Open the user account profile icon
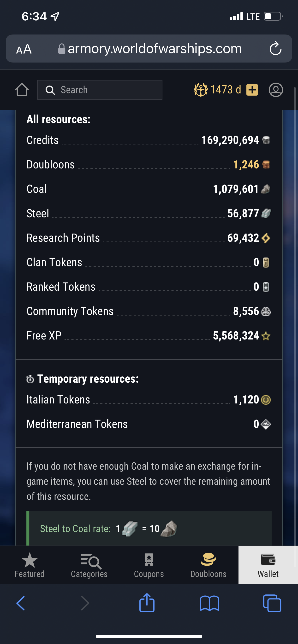 276,90
